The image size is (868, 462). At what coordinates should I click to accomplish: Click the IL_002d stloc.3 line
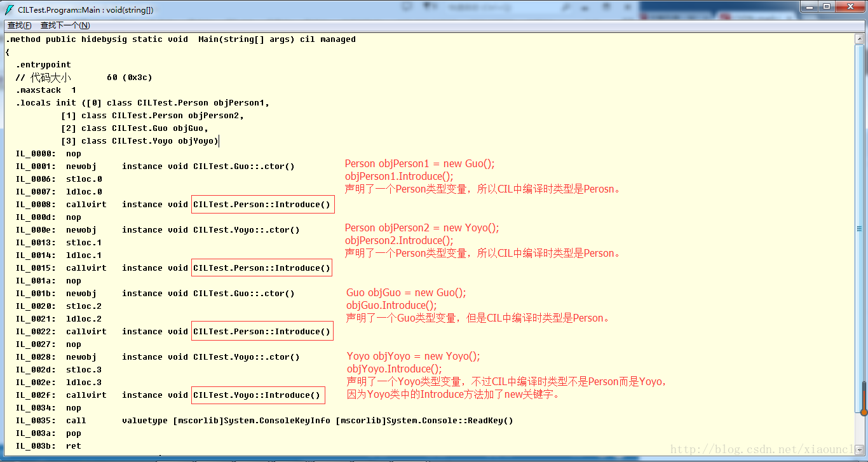click(58, 370)
